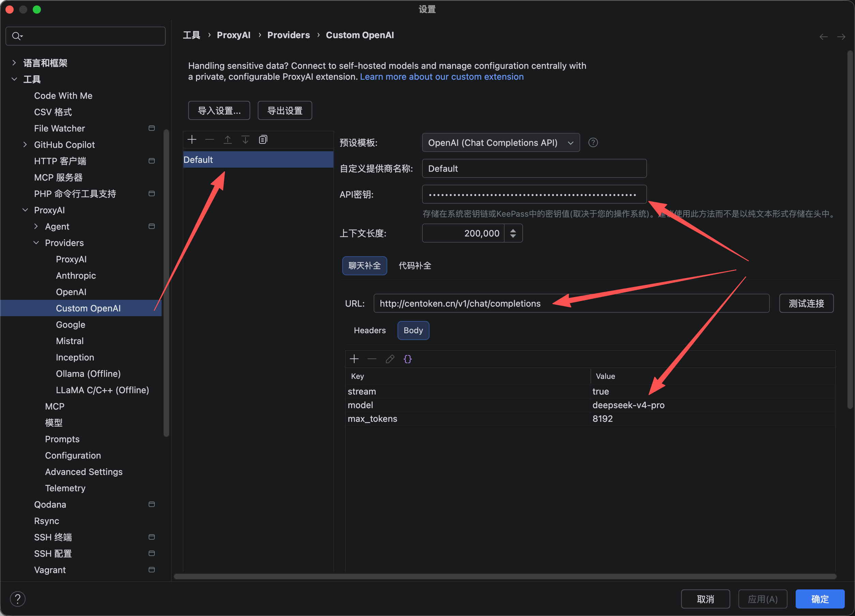Expand the 语言和框架 settings group

[14, 63]
